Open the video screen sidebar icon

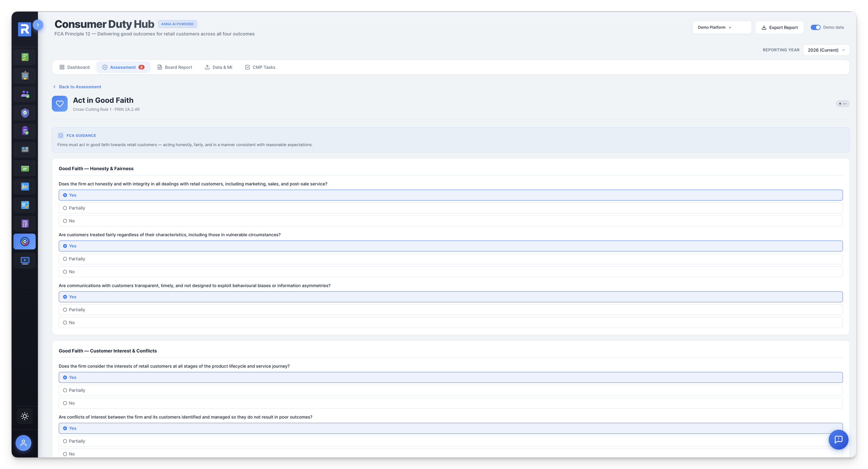(x=25, y=261)
